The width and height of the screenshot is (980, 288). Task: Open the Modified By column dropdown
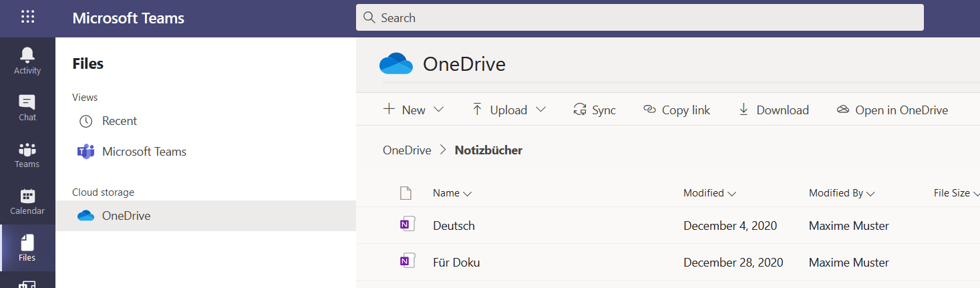pyautogui.click(x=842, y=193)
